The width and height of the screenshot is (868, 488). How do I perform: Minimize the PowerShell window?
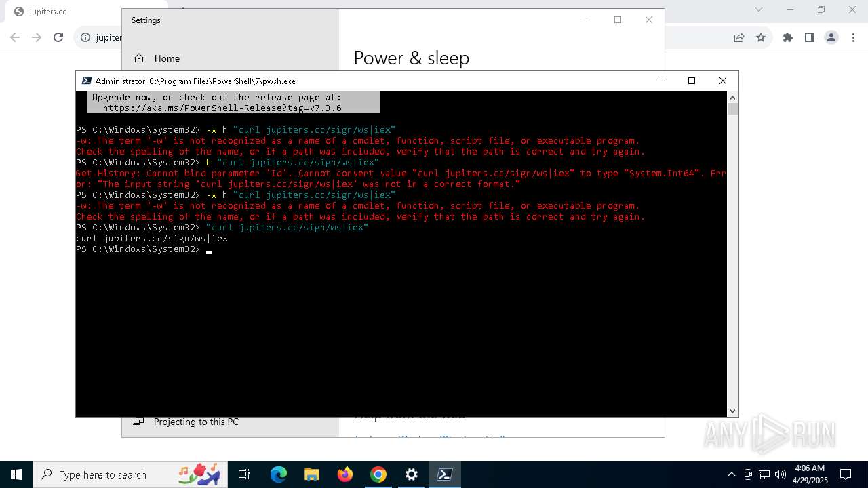(x=661, y=81)
